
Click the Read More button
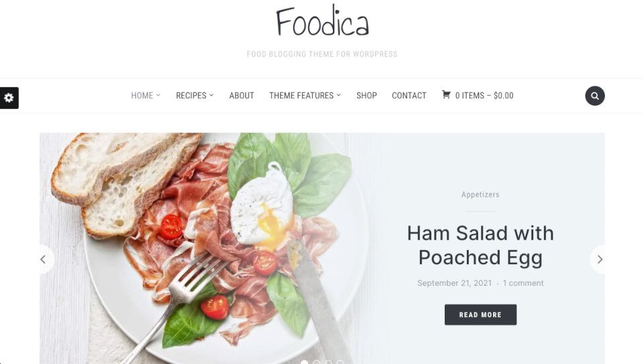coord(481,314)
